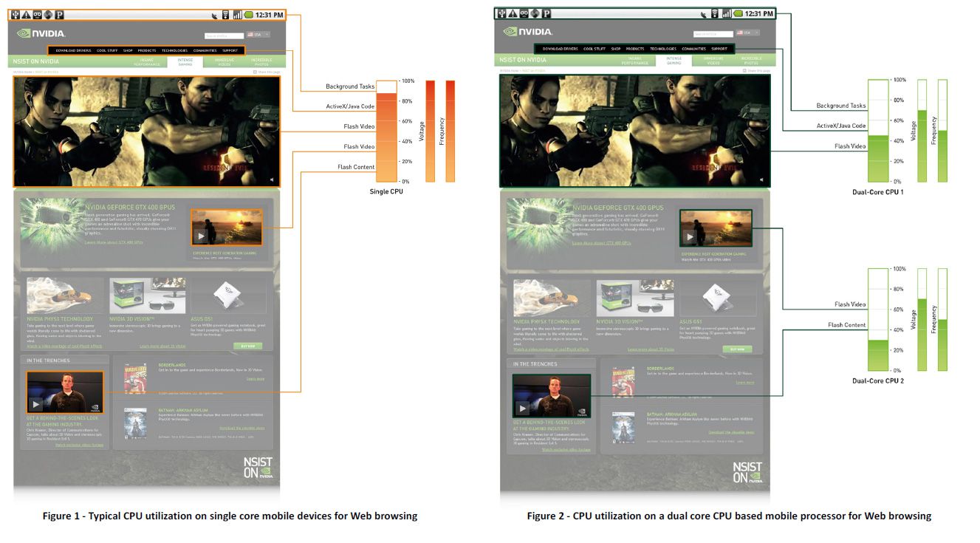Tap the green battery icon in Figure 2
The width and height of the screenshot is (980, 543).
point(738,13)
